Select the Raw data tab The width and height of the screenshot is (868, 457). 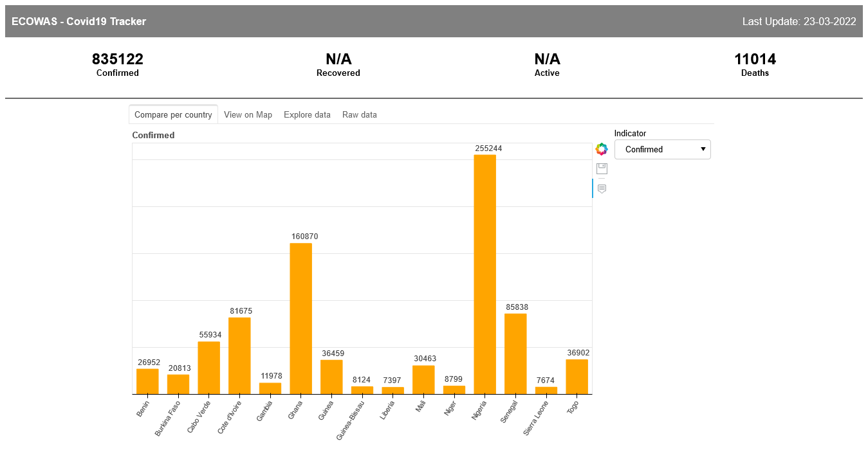(x=360, y=114)
